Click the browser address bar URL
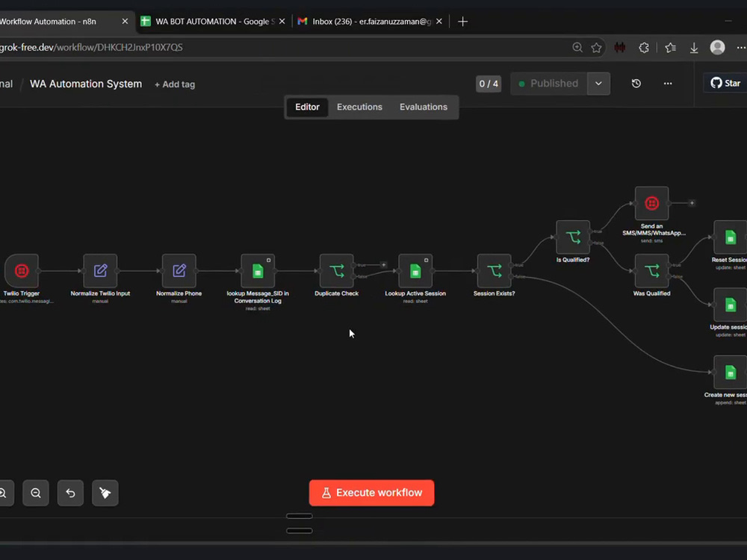The height and width of the screenshot is (560, 747). click(91, 47)
